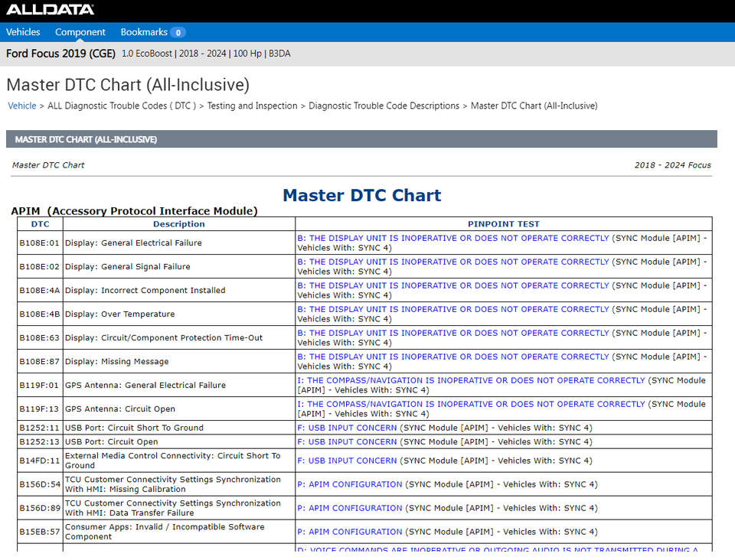Follow the pinpoint test link for B108E:4A
This screenshot has width=735, height=560.
tap(452, 285)
